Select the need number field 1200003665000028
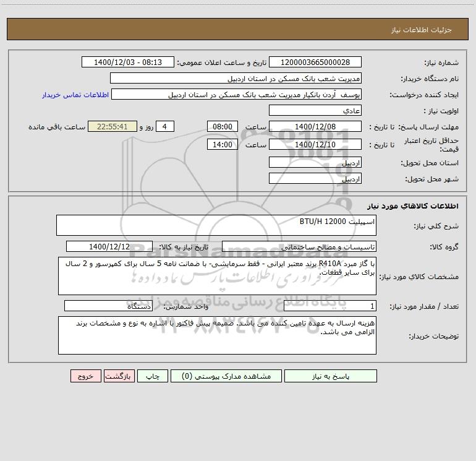The image size is (476, 461). [x=315, y=62]
